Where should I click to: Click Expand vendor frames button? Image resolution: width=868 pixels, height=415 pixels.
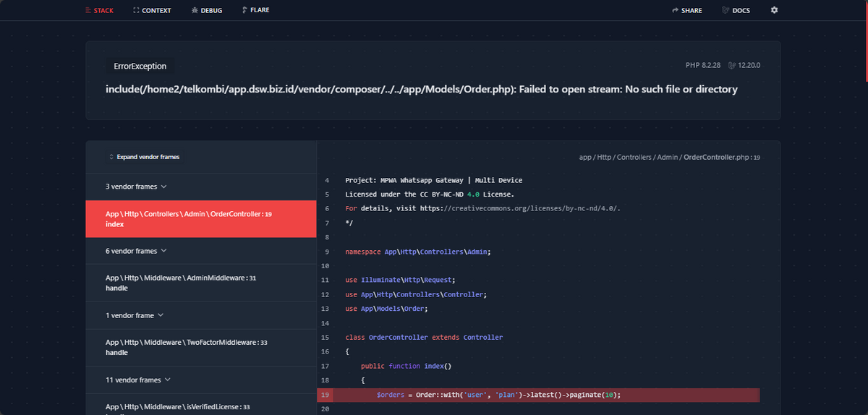(144, 157)
